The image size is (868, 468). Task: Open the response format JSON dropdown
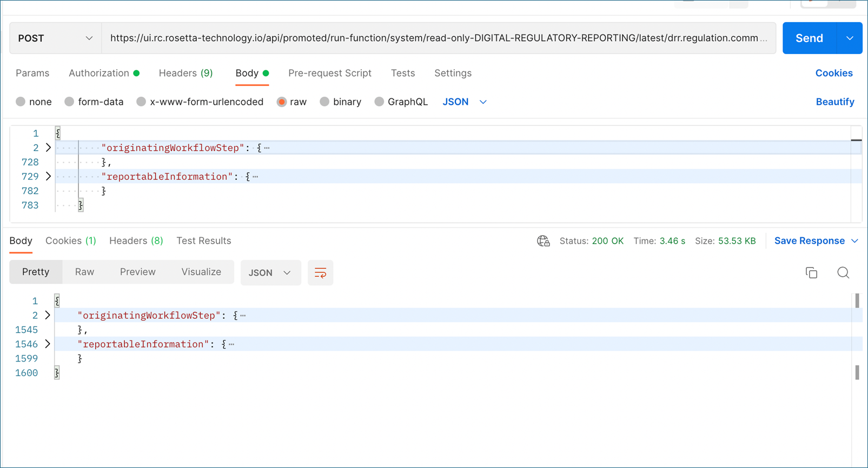270,273
